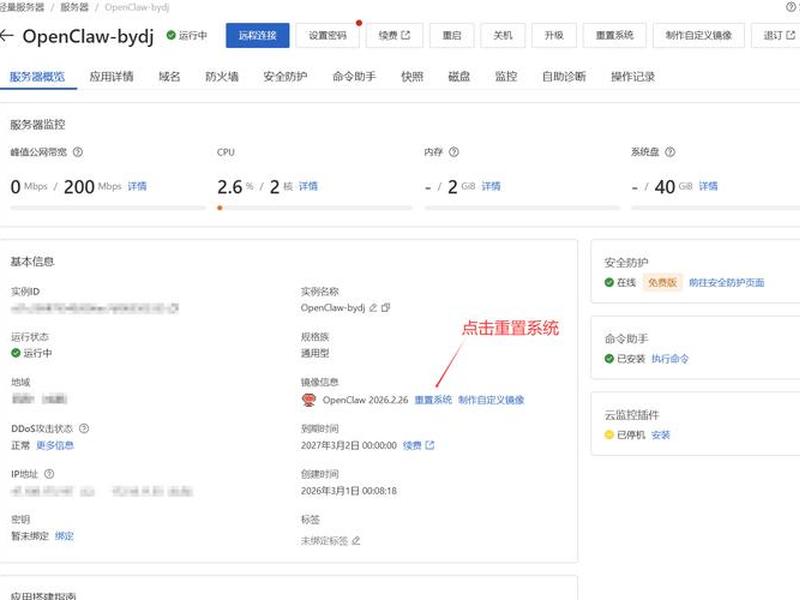Image resolution: width=800 pixels, height=600 pixels.
Task: Click the 通用型 specification text
Action: pos(315,353)
